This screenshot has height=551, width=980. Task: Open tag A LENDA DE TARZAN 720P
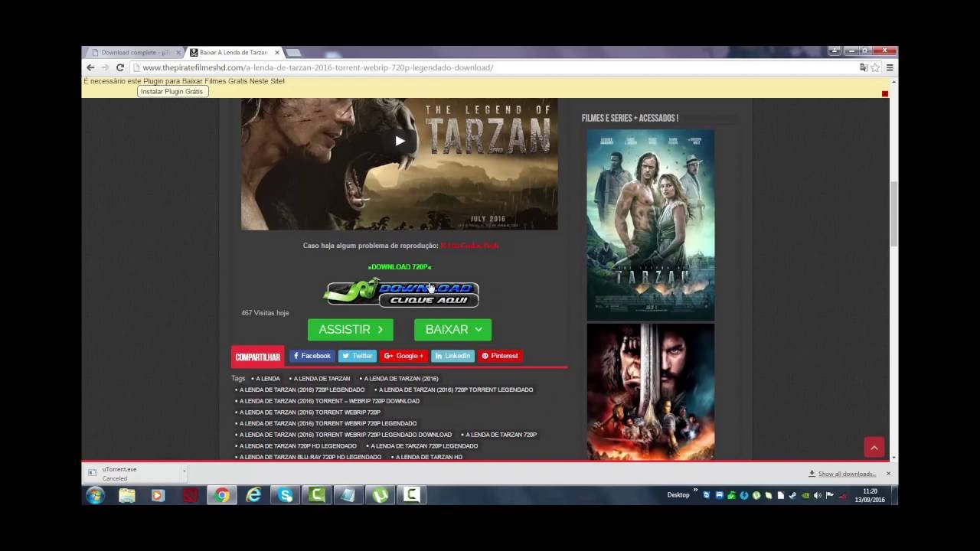tap(501, 435)
